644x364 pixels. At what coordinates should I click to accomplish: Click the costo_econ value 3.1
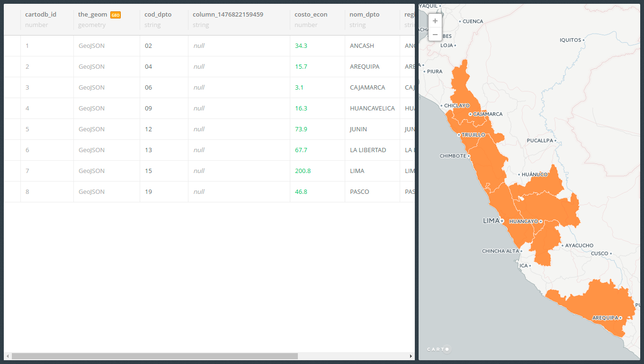point(299,88)
